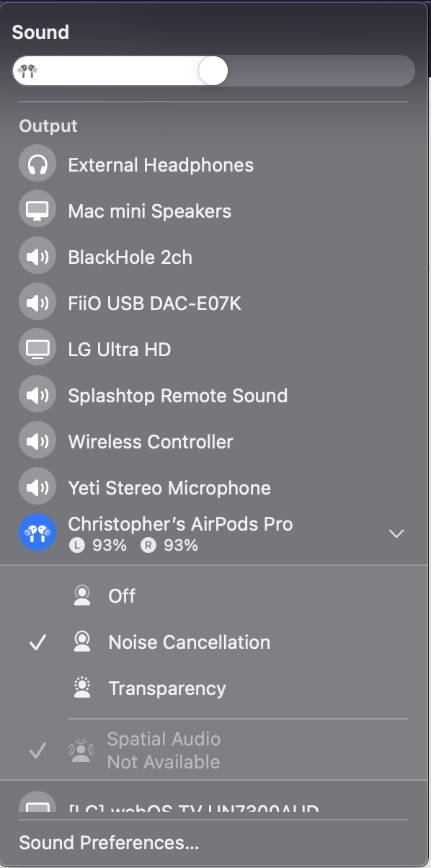
Task: Select the External Headphones icon
Action: point(37,165)
